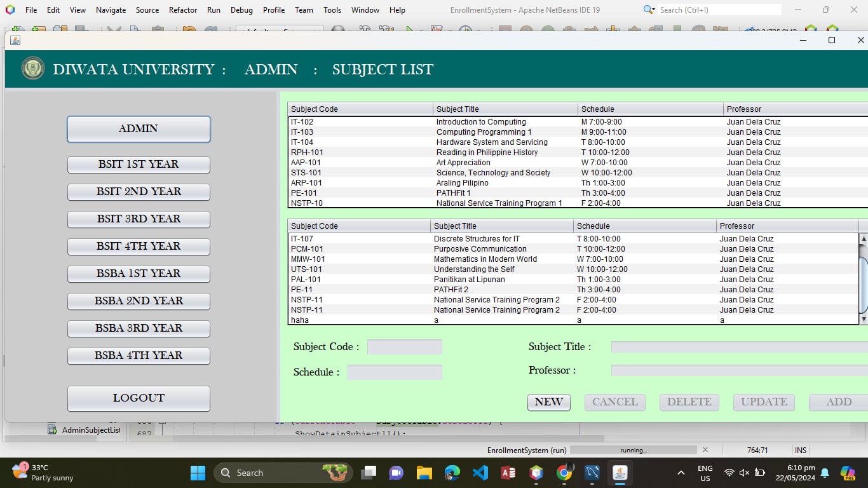Screen dimensions: 868x488
Task: Open the weather widget showing 33°C
Action: [43, 472]
